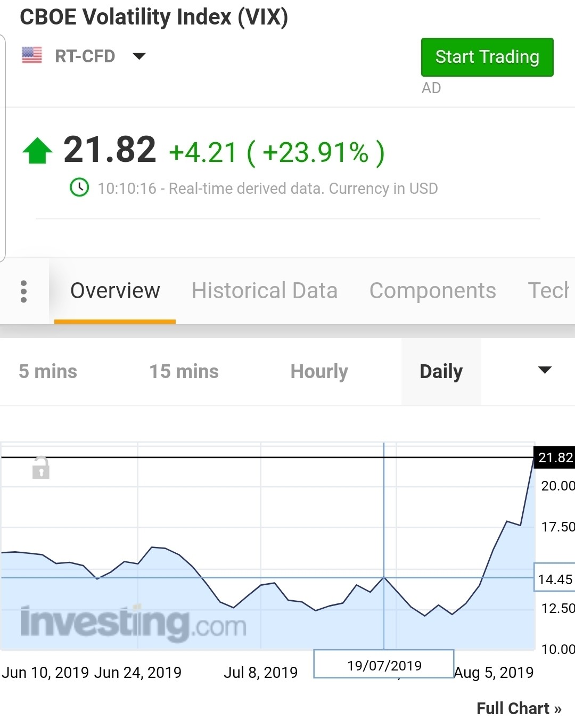This screenshot has height=728, width=575.
Task: Select the 5 mins interval
Action: [48, 371]
